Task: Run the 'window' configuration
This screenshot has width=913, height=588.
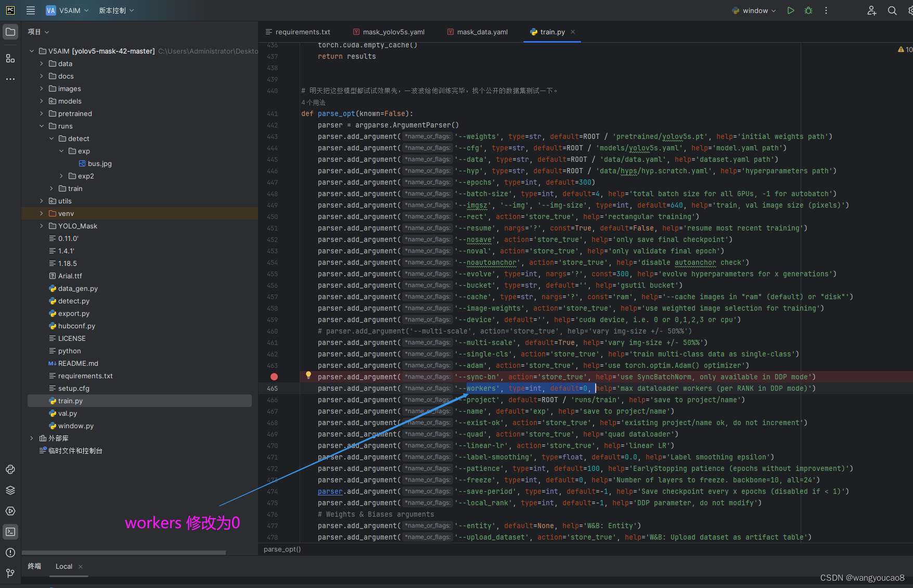Action: click(x=790, y=10)
